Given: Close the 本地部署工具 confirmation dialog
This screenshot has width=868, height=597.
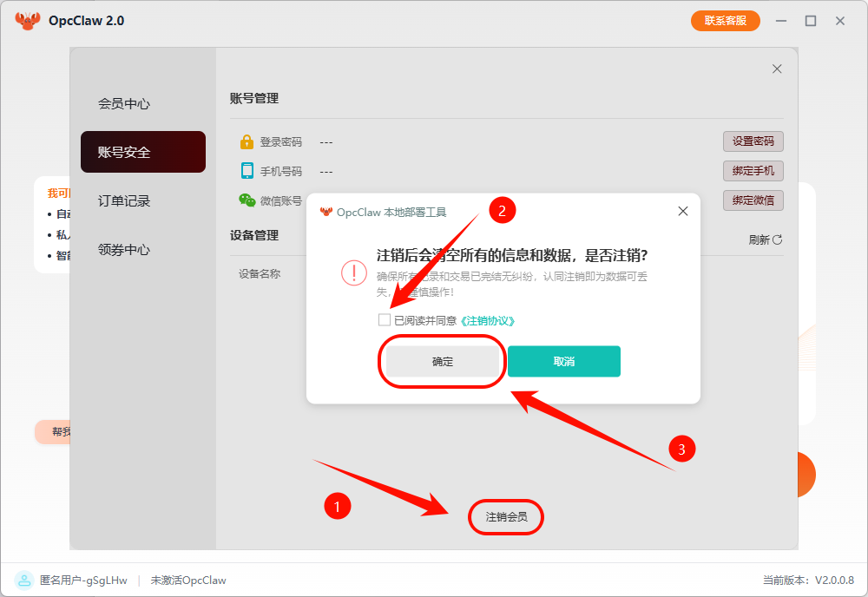Looking at the screenshot, I should (682, 211).
